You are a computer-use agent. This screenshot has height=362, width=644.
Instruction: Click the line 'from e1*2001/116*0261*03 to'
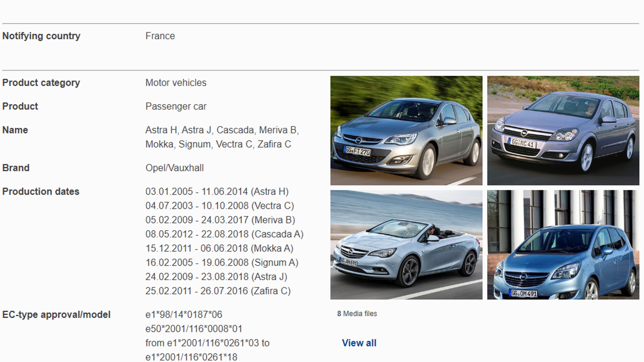pyautogui.click(x=207, y=343)
